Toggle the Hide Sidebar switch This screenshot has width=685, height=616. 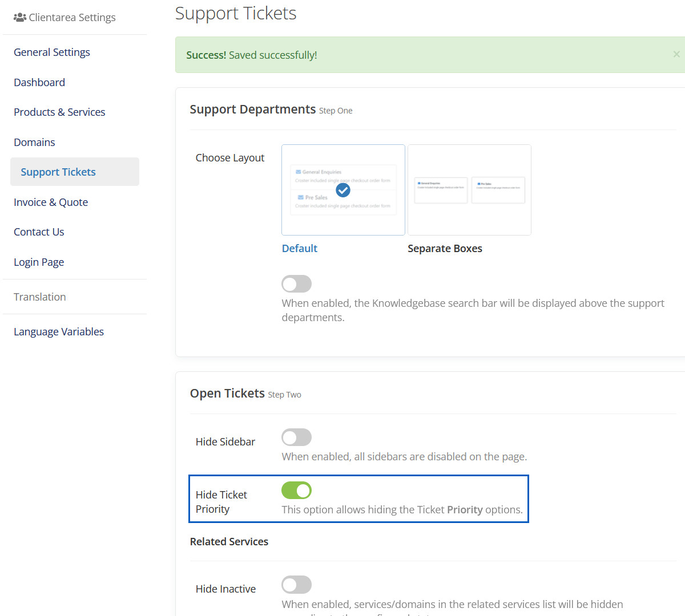[x=296, y=437]
